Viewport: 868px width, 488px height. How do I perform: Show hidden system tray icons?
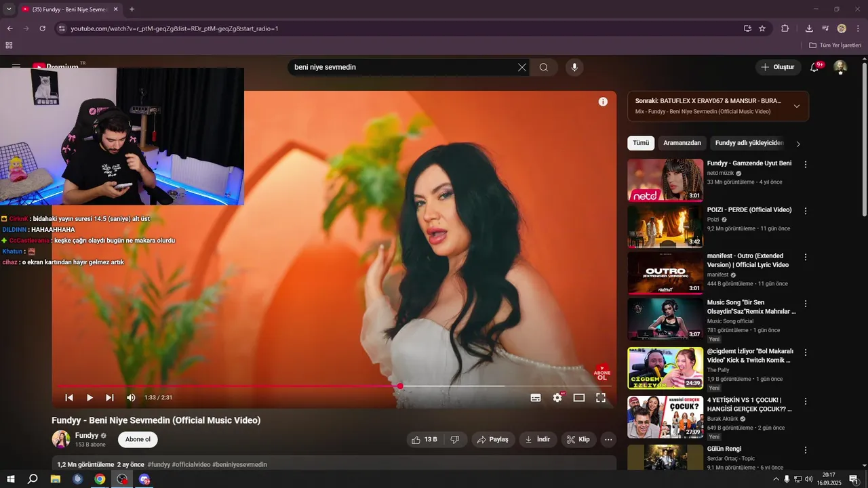pyautogui.click(x=776, y=479)
